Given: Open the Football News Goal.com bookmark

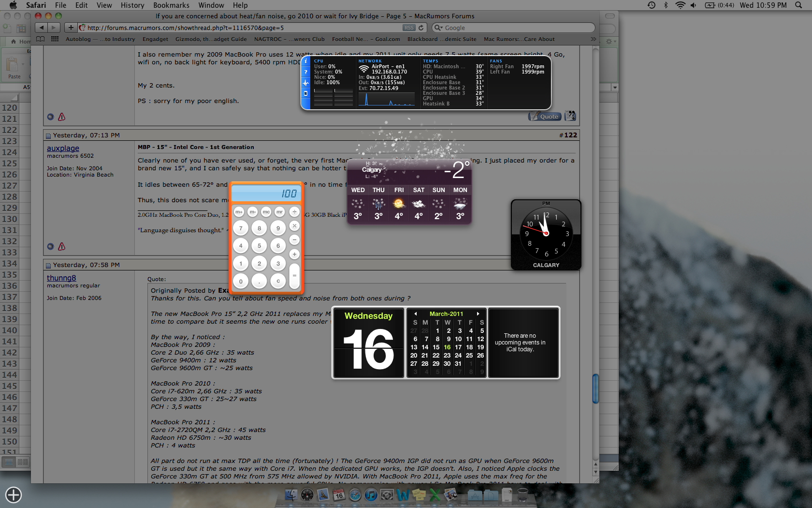Looking at the screenshot, I should click(x=366, y=39).
